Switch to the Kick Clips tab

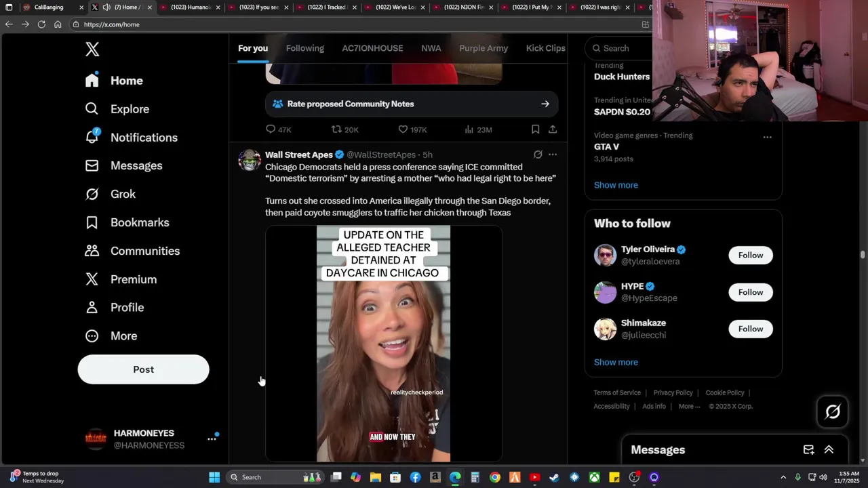click(546, 48)
